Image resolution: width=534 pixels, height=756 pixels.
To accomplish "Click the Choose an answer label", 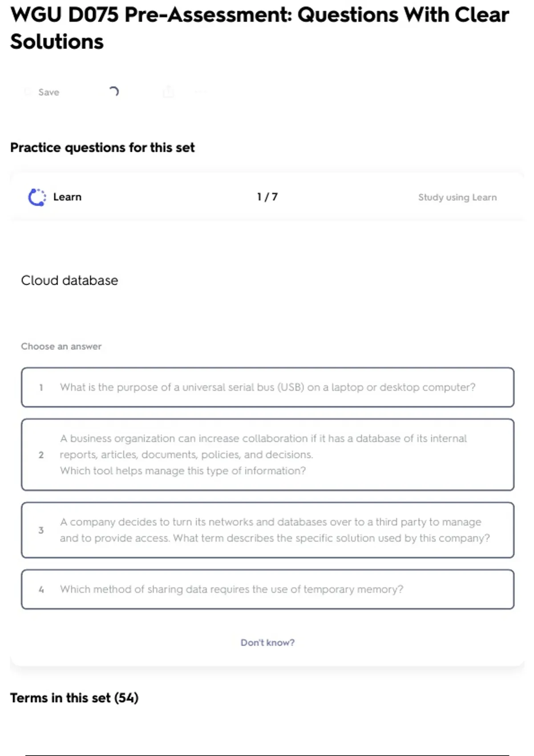I will pos(61,346).
